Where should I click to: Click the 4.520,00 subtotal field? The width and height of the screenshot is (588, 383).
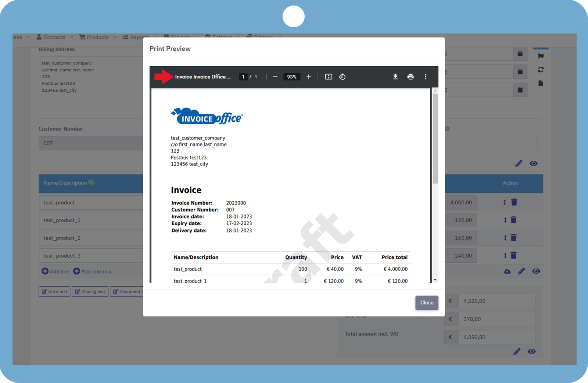tap(497, 301)
